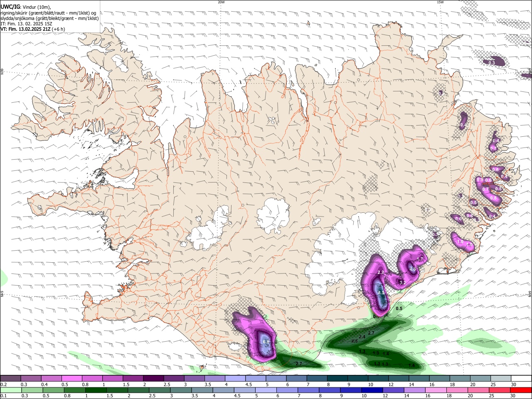Image resolution: width=532 pixels, height=399 pixels.
Task: Pick the dark teal 8–9 snow scale swatch
Action: 337,379
